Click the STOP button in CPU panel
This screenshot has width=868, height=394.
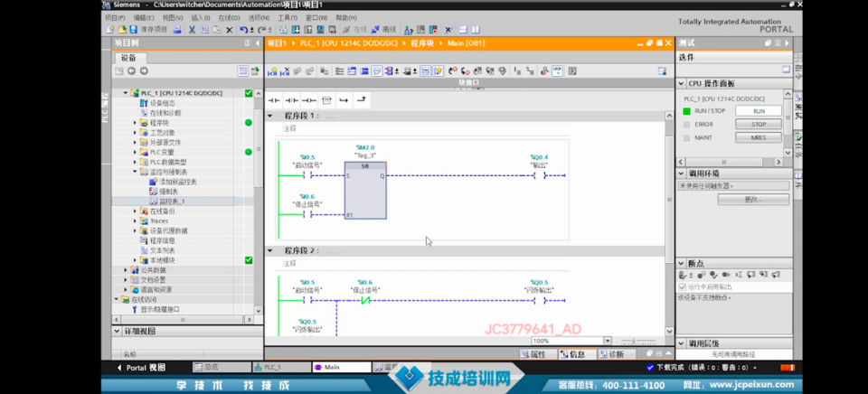[x=758, y=124]
